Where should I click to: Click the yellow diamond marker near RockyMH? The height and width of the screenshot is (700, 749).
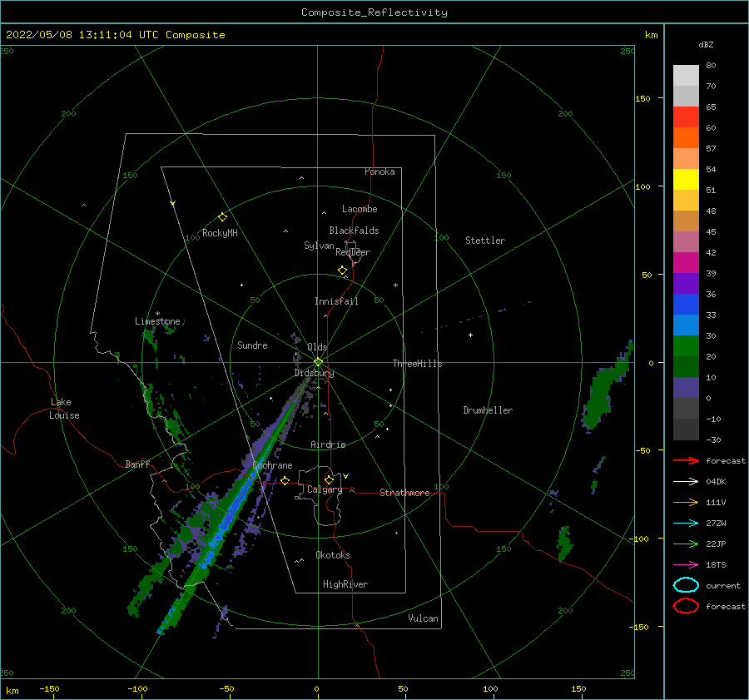[222, 217]
